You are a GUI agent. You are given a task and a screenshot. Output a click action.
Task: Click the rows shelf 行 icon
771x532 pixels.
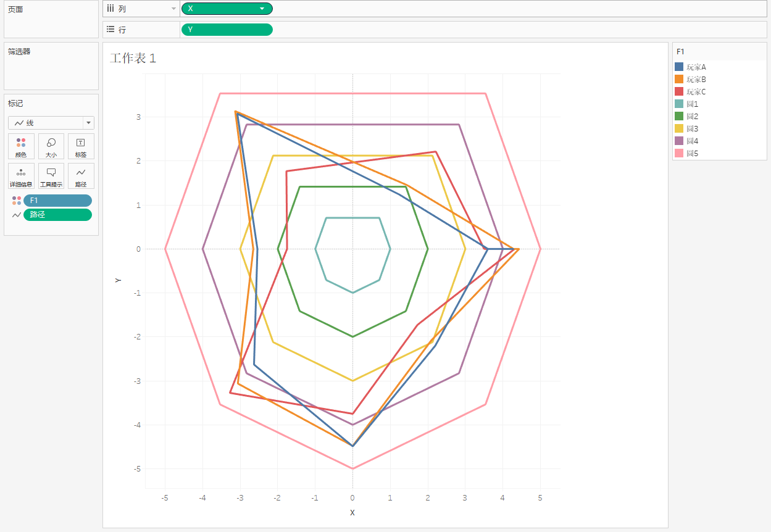110,29
